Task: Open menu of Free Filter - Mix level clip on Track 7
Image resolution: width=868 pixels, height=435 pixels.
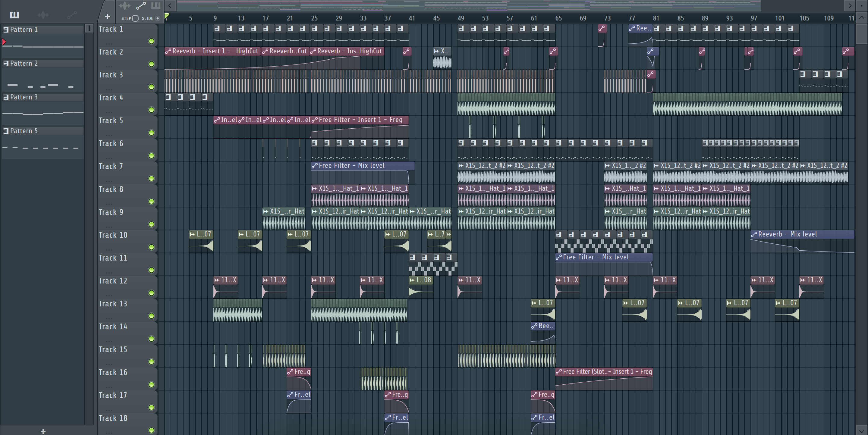Action: pyautogui.click(x=315, y=166)
